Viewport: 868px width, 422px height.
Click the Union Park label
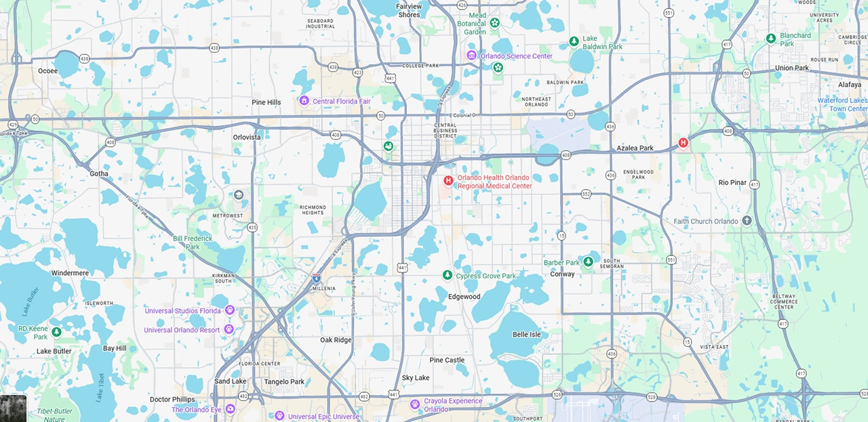792,68
